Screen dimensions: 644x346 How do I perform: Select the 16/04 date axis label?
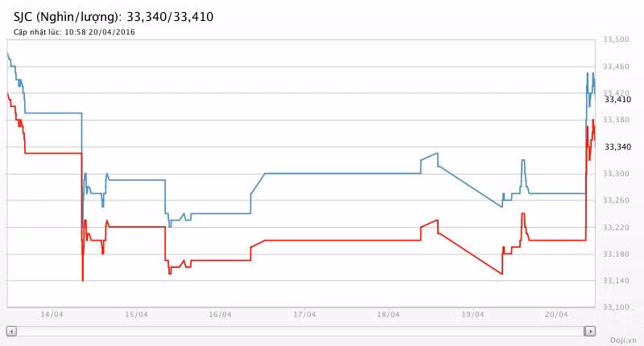220,315
